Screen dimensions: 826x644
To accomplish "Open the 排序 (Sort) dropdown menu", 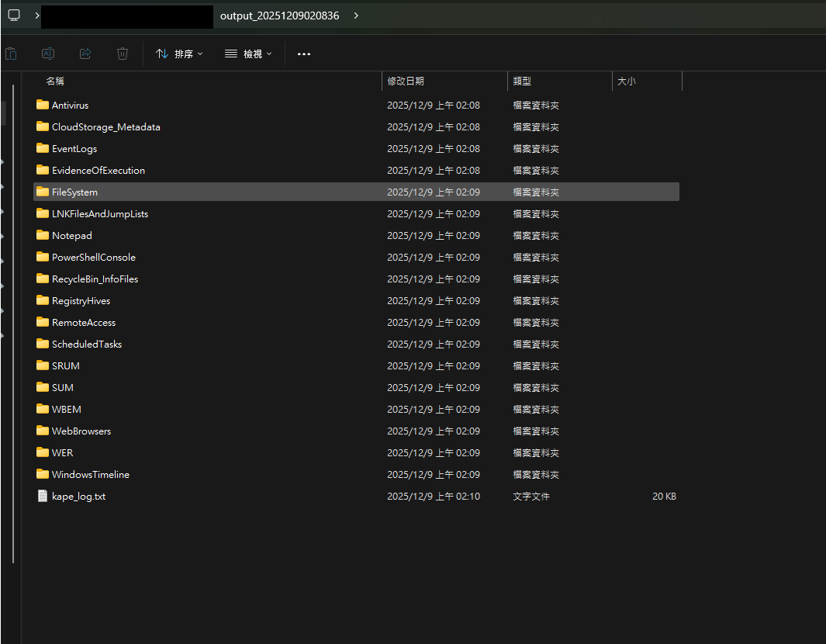I will point(179,54).
